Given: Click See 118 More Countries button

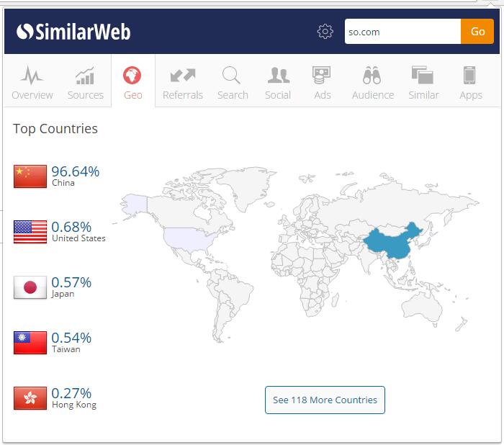Looking at the screenshot, I should click(325, 400).
